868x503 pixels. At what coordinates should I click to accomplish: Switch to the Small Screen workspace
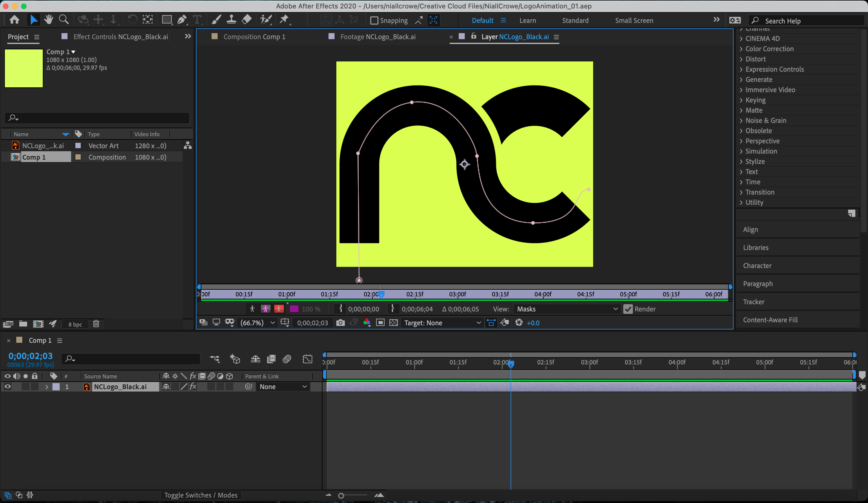[634, 20]
